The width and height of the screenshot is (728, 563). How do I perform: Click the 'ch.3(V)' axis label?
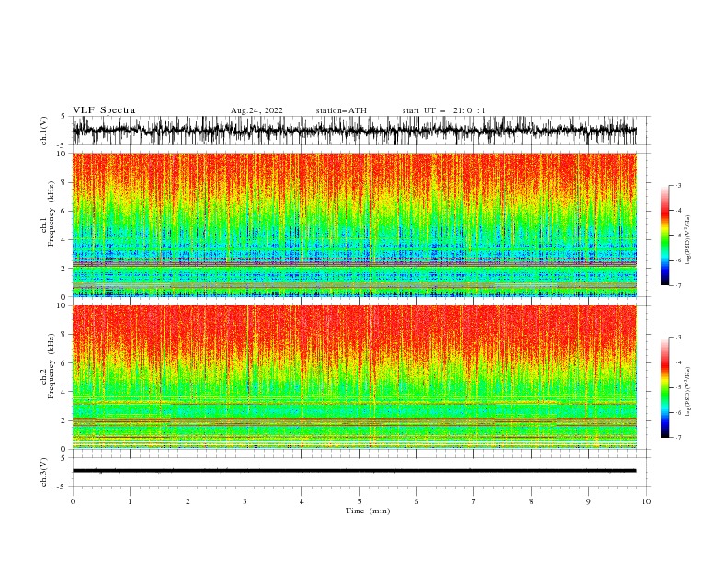click(44, 472)
